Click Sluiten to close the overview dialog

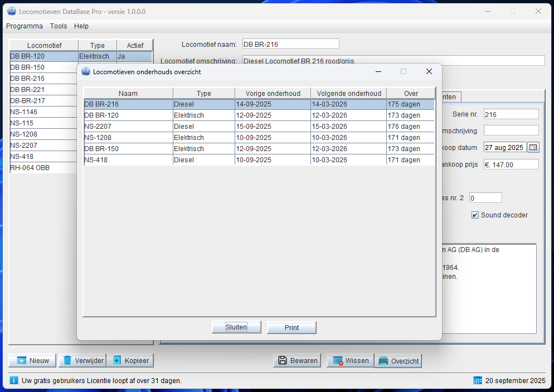(x=236, y=327)
